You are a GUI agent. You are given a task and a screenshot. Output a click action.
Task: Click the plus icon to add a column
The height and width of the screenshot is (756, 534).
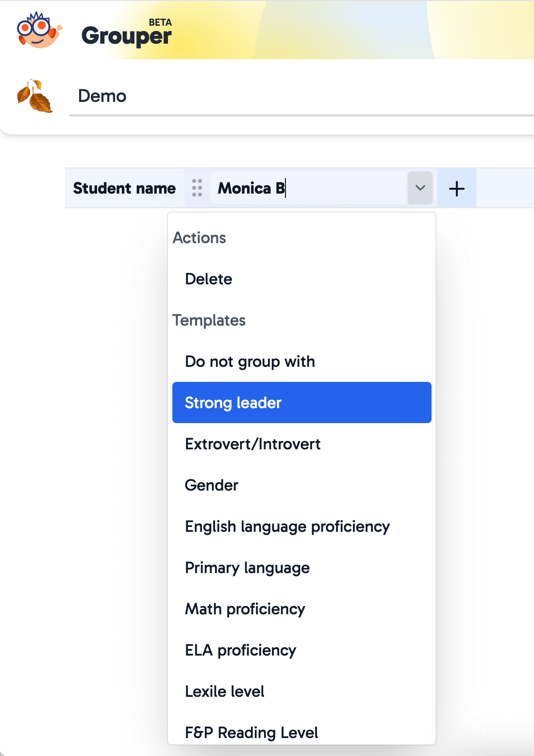click(456, 188)
